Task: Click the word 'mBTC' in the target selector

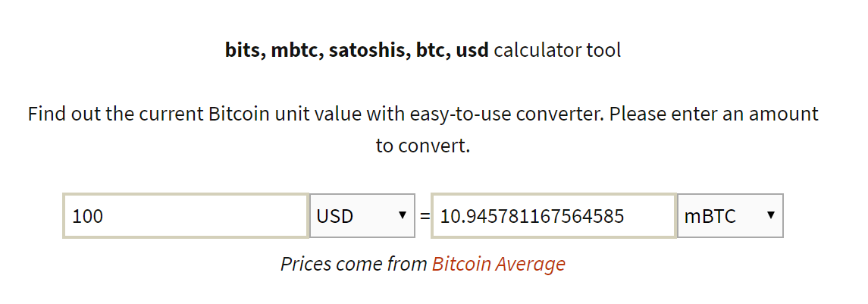Action: tap(710, 216)
